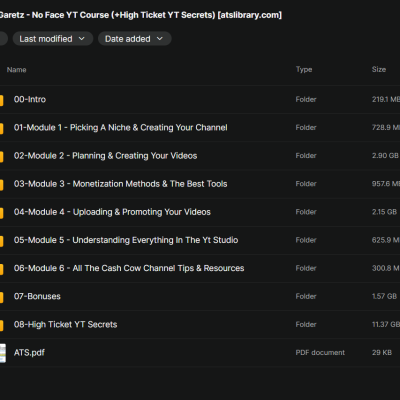Click the 2.15 GB size value

pos(384,212)
